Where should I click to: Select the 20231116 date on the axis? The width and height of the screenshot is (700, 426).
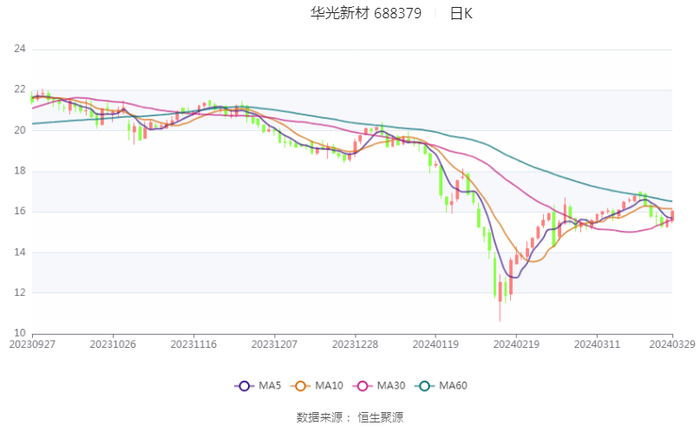pyautogui.click(x=193, y=343)
